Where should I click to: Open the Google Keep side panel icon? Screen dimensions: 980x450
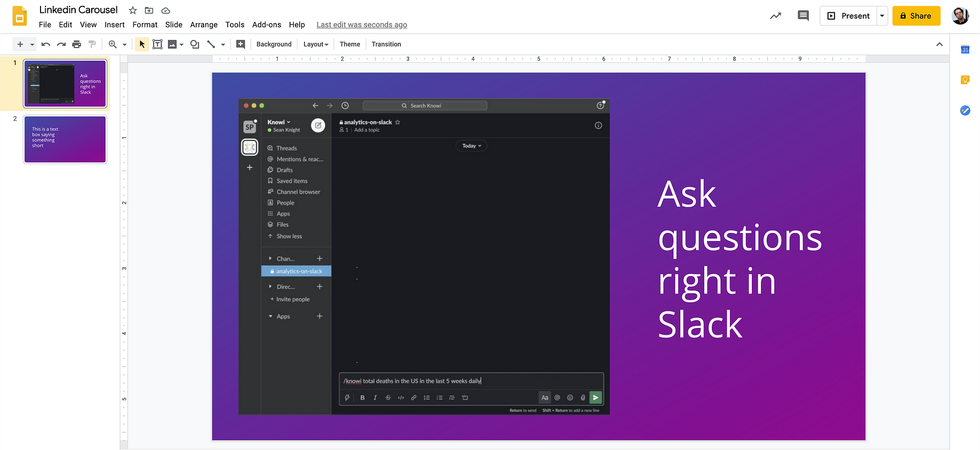[x=965, y=80]
